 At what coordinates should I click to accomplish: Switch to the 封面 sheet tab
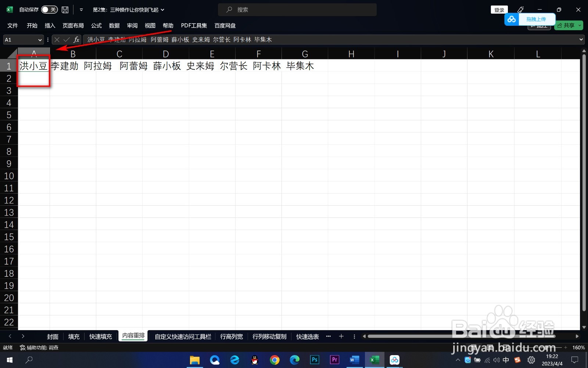pos(53,336)
